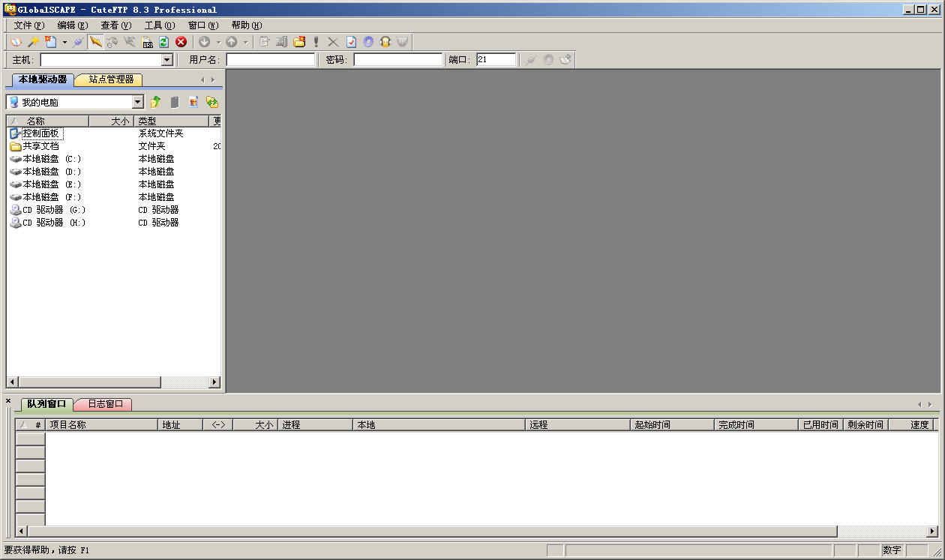Image resolution: width=945 pixels, height=560 pixels.
Task: Click the 用户名 input field
Action: click(271, 60)
